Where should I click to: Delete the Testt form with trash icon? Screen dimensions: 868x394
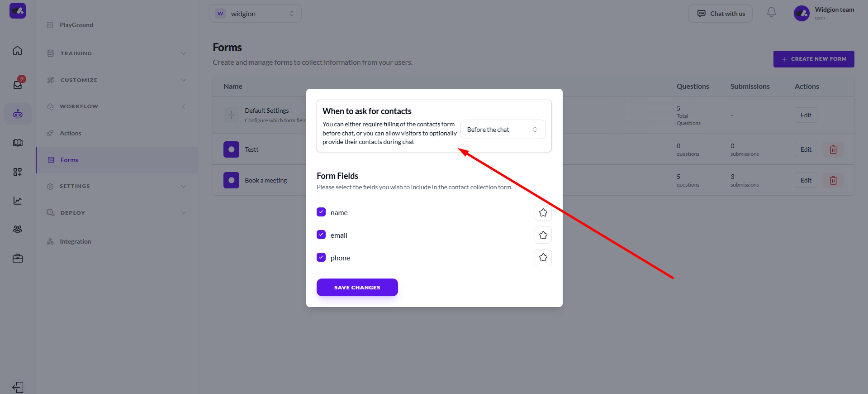833,149
